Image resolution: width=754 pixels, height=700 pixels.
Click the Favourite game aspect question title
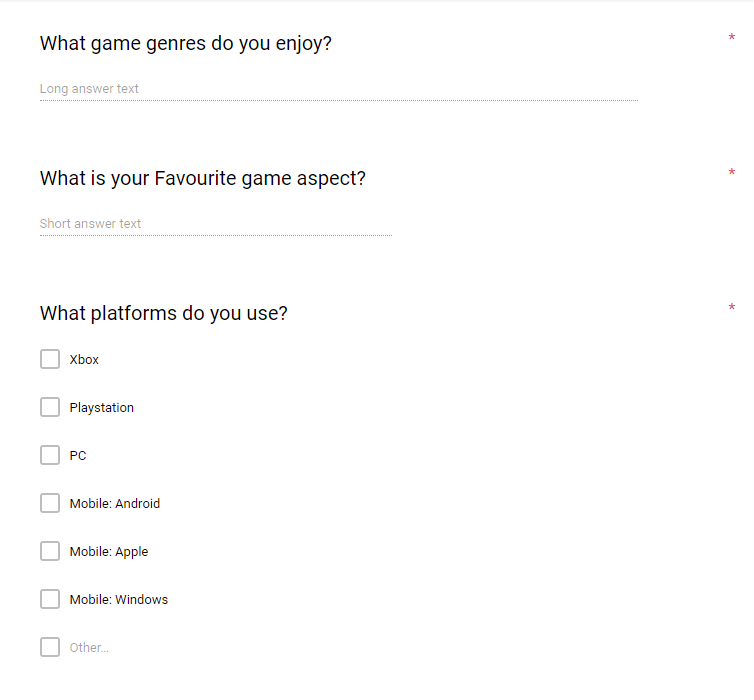203,179
